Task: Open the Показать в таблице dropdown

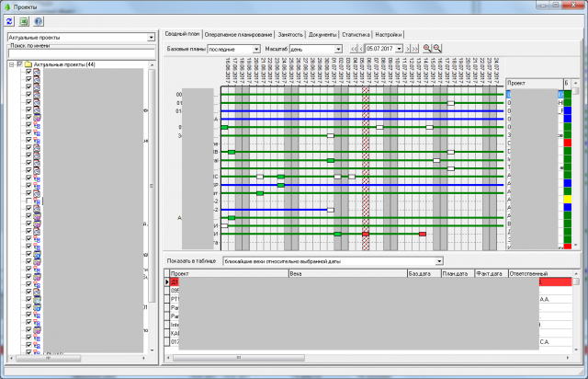Action: (439, 261)
